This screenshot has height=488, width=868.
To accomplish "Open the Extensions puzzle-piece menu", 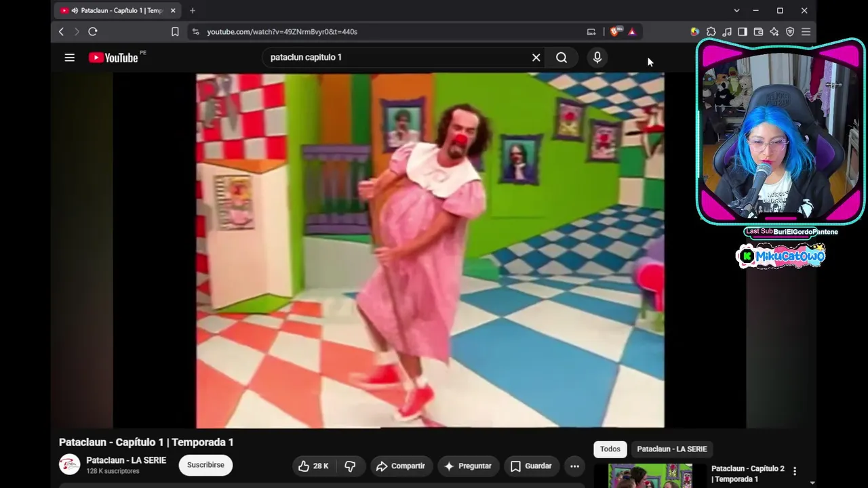I will click(711, 32).
